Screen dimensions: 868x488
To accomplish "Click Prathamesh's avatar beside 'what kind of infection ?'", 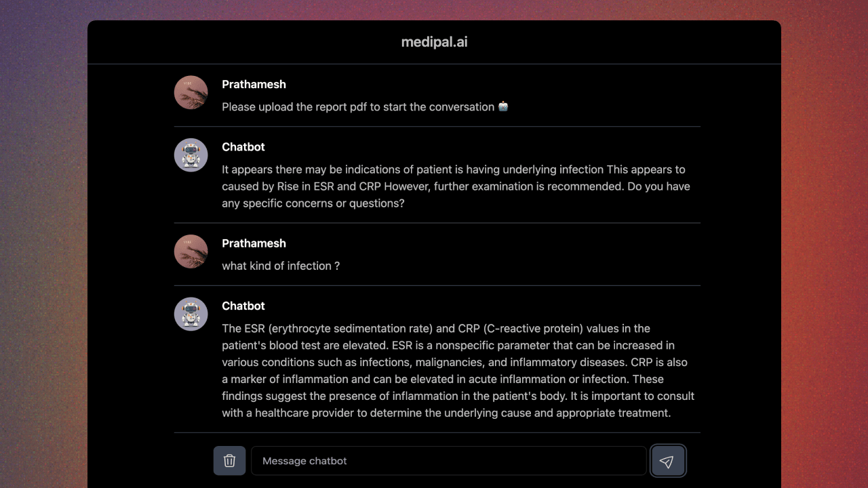I will 191,251.
